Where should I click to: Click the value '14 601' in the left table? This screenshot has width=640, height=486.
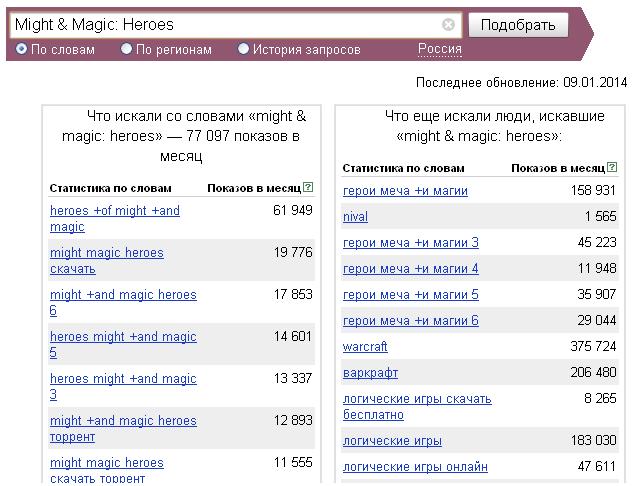293,337
